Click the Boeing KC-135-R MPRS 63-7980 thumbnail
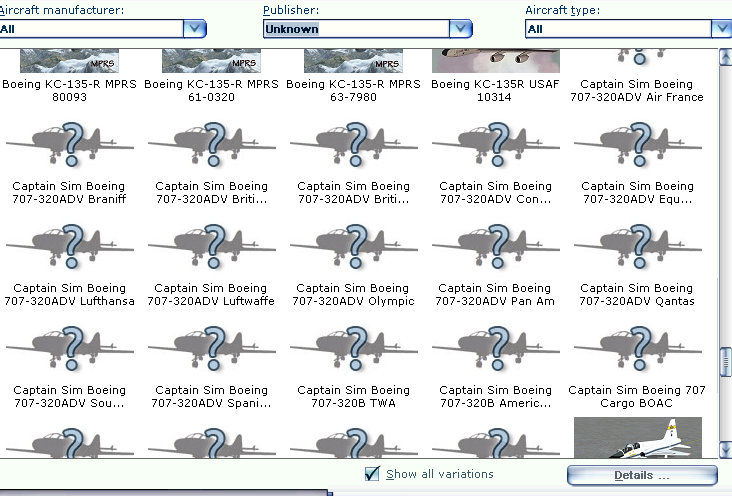The height and width of the screenshot is (496, 732). [x=353, y=60]
